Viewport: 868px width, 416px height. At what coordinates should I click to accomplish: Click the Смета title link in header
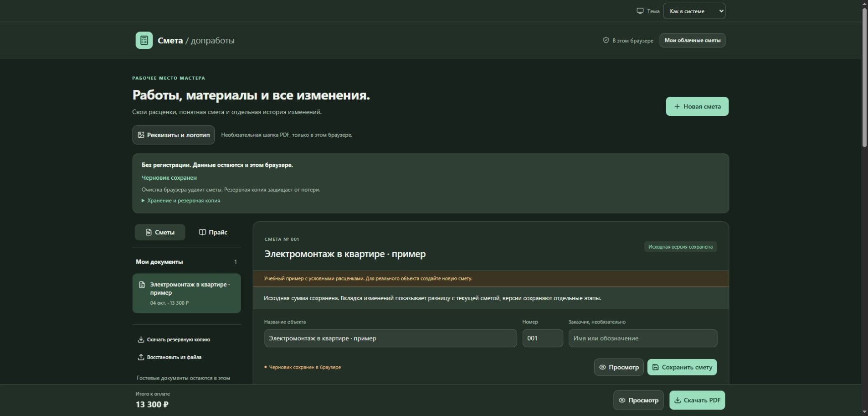pos(170,40)
